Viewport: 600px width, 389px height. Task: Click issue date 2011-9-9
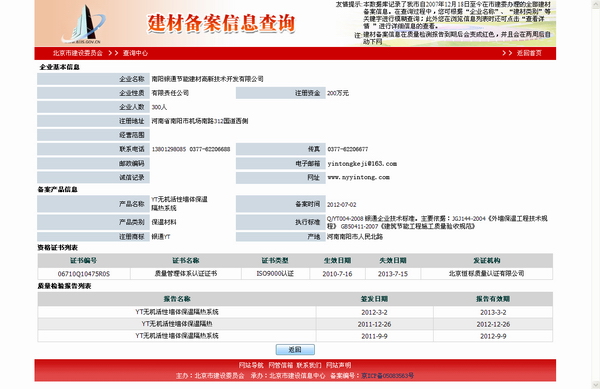[374, 336]
